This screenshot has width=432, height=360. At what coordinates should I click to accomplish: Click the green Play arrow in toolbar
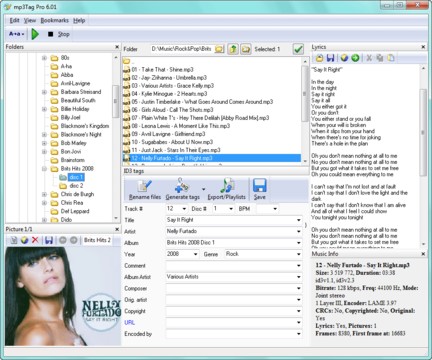[35, 34]
